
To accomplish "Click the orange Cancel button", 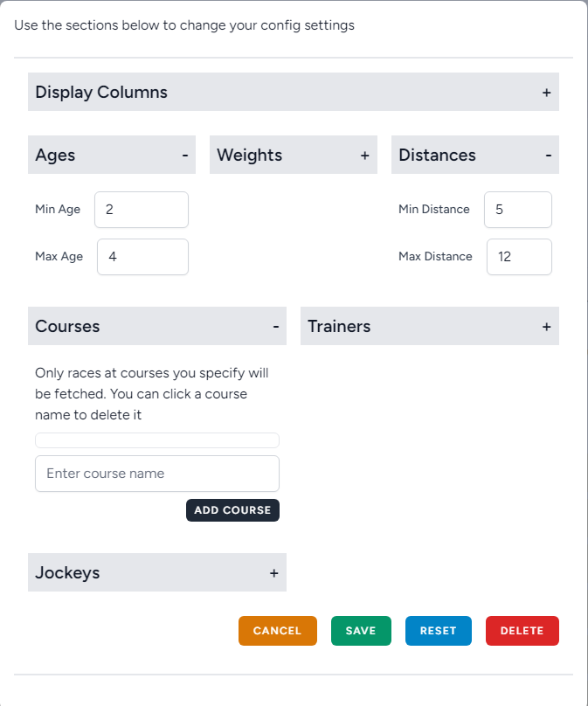I will click(x=277, y=631).
